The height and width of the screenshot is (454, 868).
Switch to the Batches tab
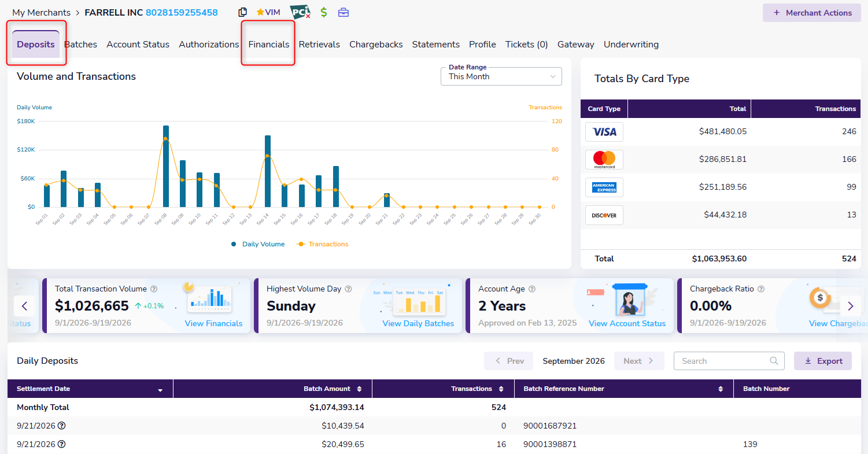pos(81,45)
